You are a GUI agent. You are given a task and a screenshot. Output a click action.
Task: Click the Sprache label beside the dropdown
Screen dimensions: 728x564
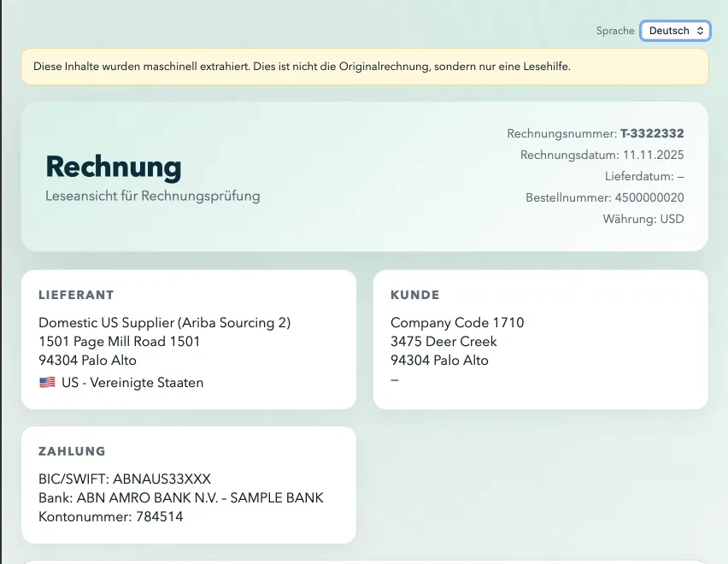(x=615, y=31)
